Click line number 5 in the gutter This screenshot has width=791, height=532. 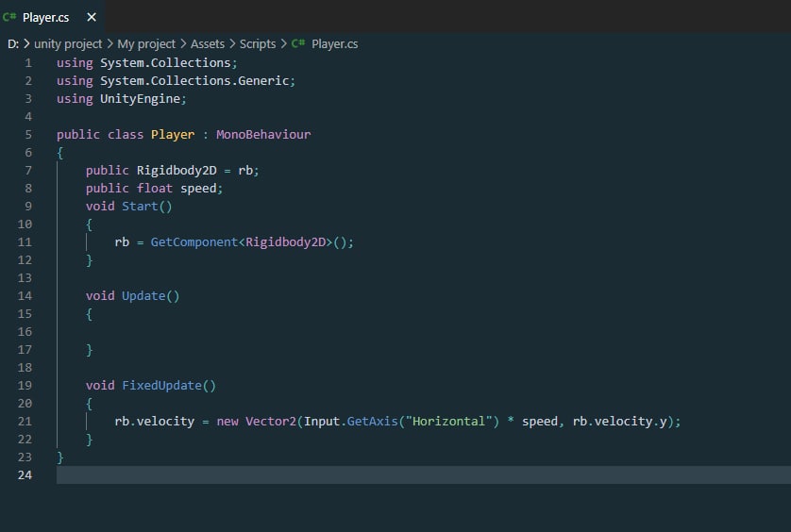[x=27, y=135]
